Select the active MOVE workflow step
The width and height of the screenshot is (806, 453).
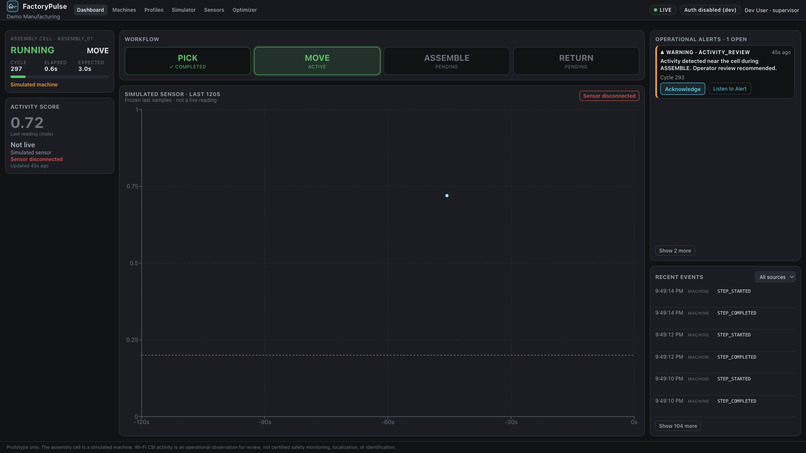(317, 61)
